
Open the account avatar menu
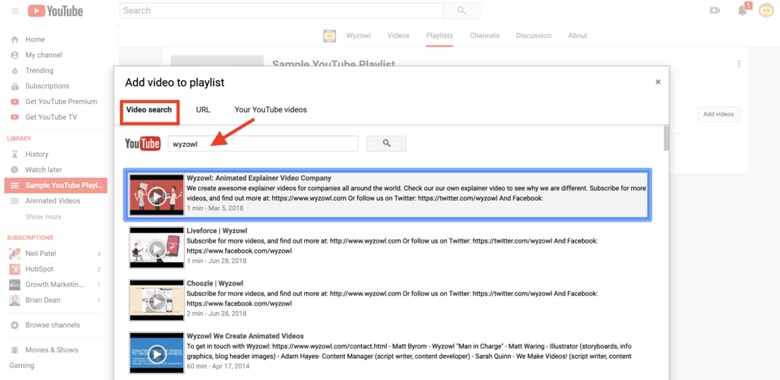(766, 10)
